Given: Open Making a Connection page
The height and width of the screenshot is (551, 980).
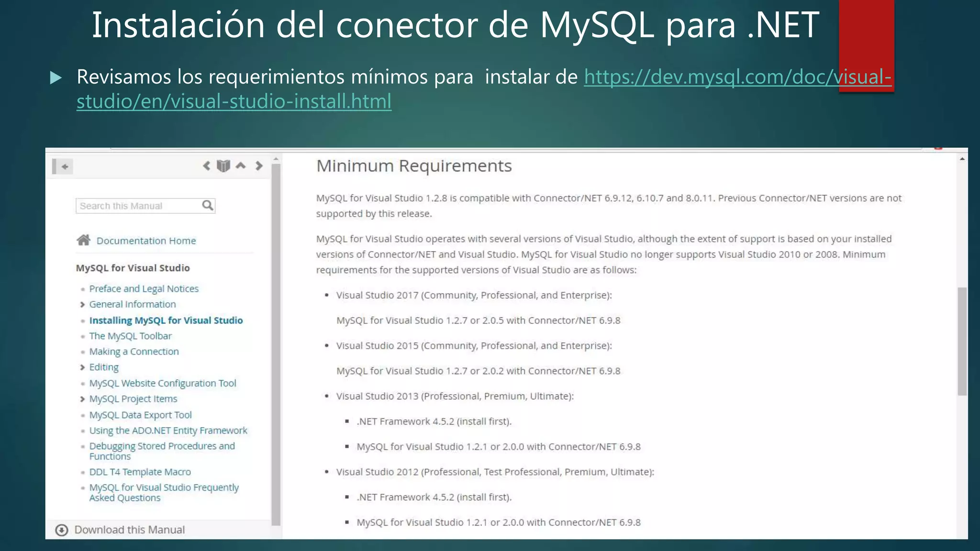Looking at the screenshot, I should [134, 352].
